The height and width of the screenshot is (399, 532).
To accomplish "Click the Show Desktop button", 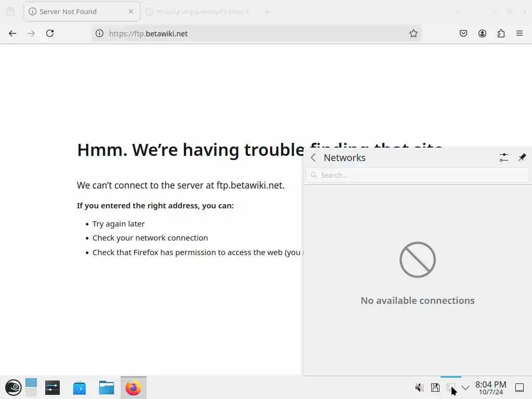I will [520, 388].
